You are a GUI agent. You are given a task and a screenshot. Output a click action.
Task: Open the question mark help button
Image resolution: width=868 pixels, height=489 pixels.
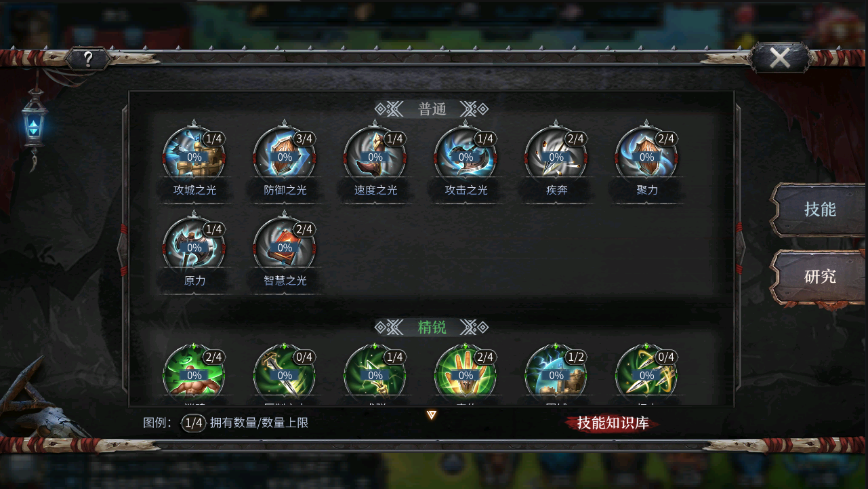[88, 59]
